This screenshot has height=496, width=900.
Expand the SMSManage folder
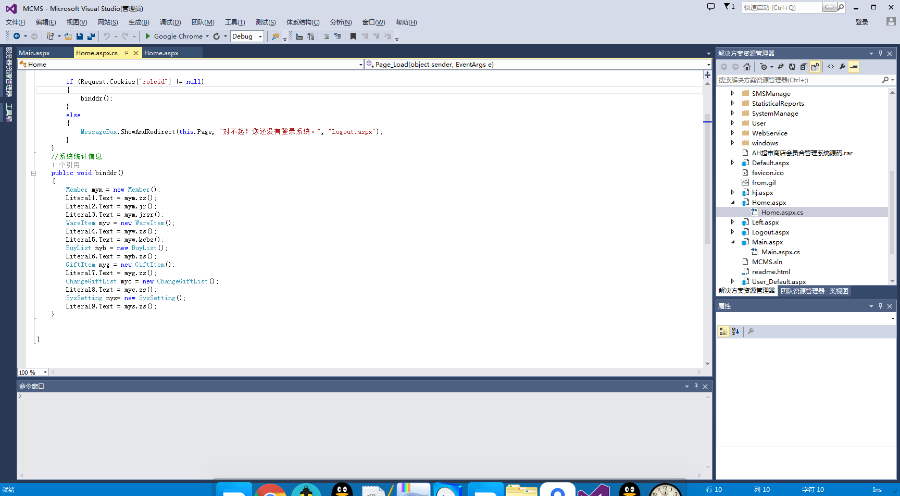click(x=732, y=93)
